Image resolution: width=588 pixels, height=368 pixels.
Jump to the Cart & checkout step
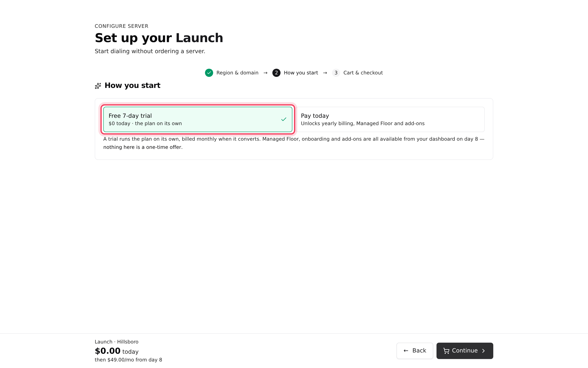363,73
